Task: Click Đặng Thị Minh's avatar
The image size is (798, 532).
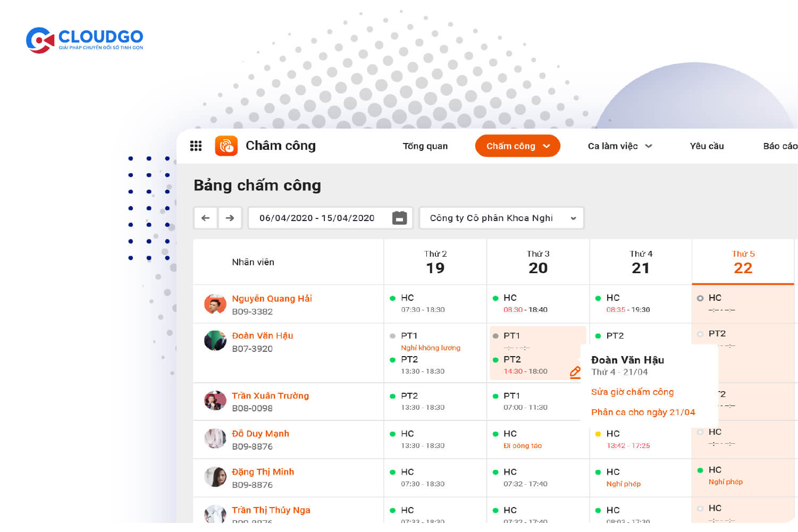Action: pyautogui.click(x=215, y=477)
